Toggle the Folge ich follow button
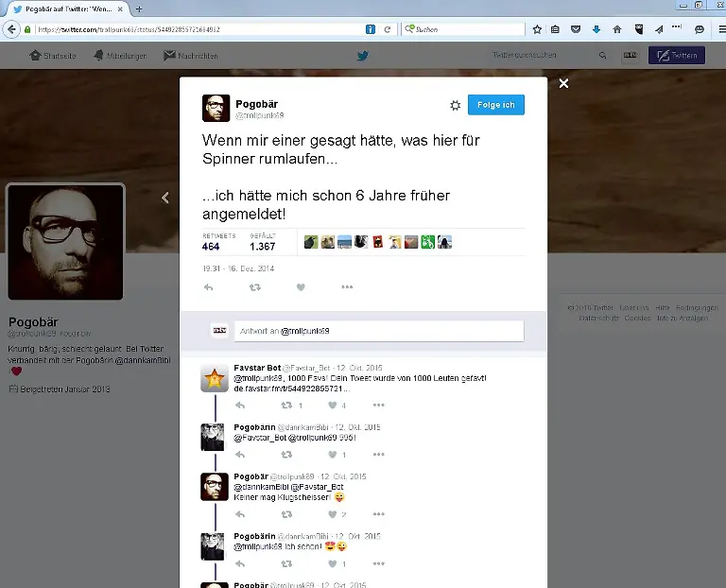The height and width of the screenshot is (588, 726). click(495, 105)
